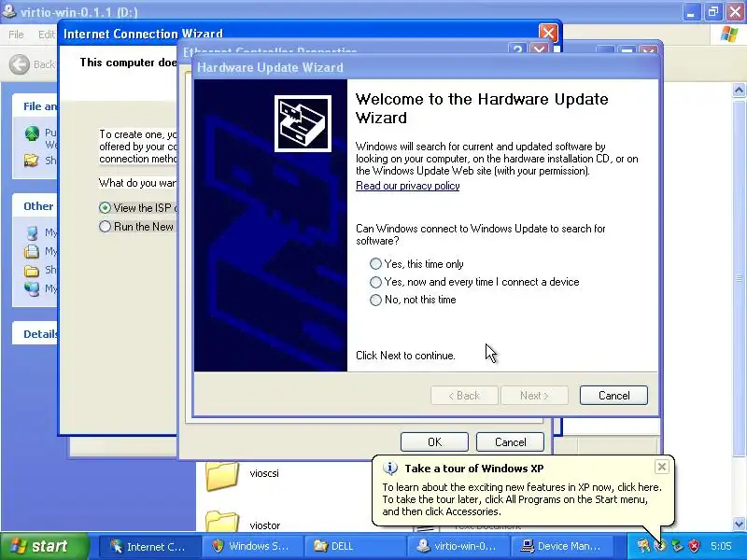Click Shared Documents folder icon in Other Places
Image resolution: width=747 pixels, height=560 pixels.
(32, 271)
